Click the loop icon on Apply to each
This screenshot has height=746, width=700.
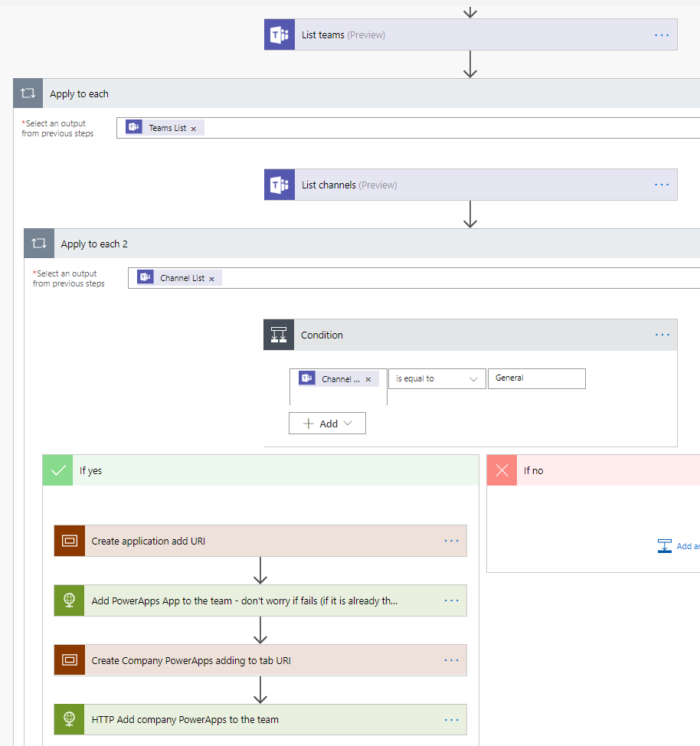click(x=28, y=93)
